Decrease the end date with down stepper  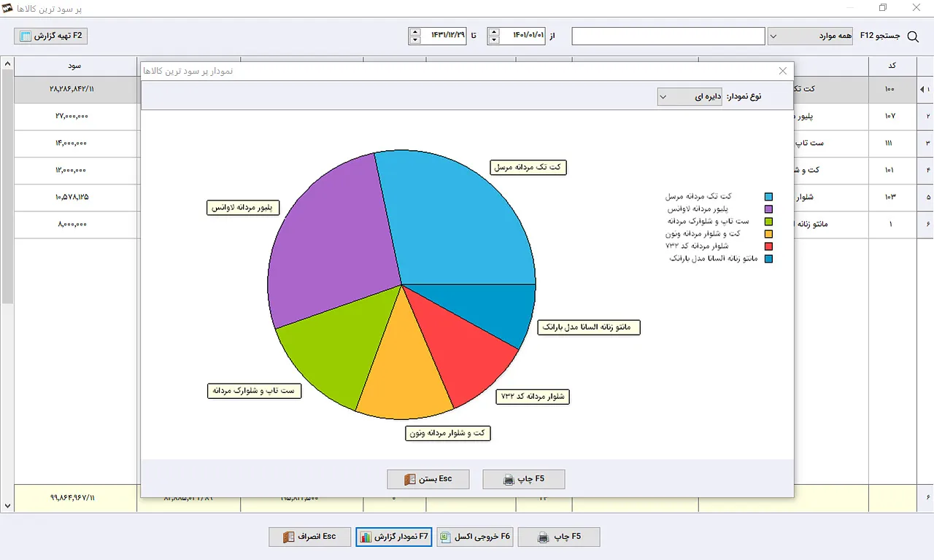(415, 40)
